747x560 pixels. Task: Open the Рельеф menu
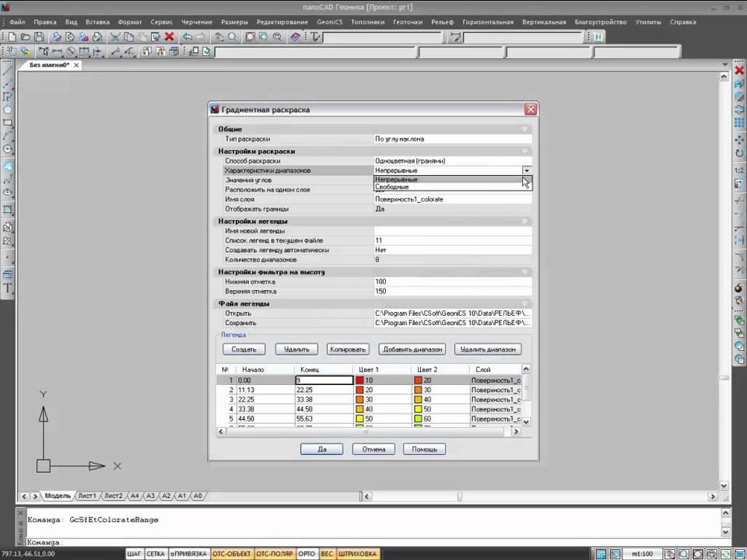tap(442, 22)
